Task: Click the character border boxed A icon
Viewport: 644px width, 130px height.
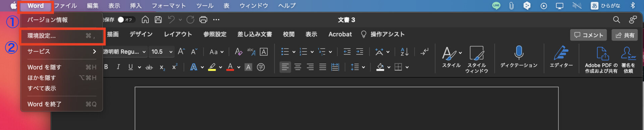Action: point(264,52)
